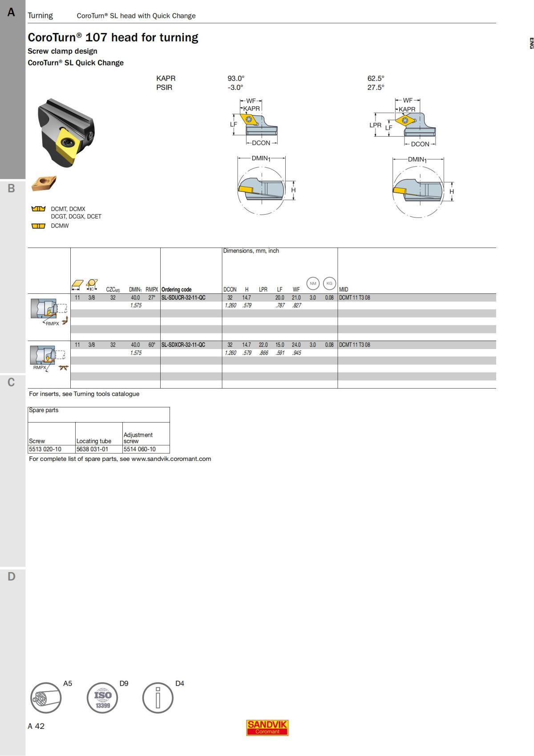Click the CoroTurn 107 head product image
The height and width of the screenshot is (756, 534).
pyautogui.click(x=65, y=133)
